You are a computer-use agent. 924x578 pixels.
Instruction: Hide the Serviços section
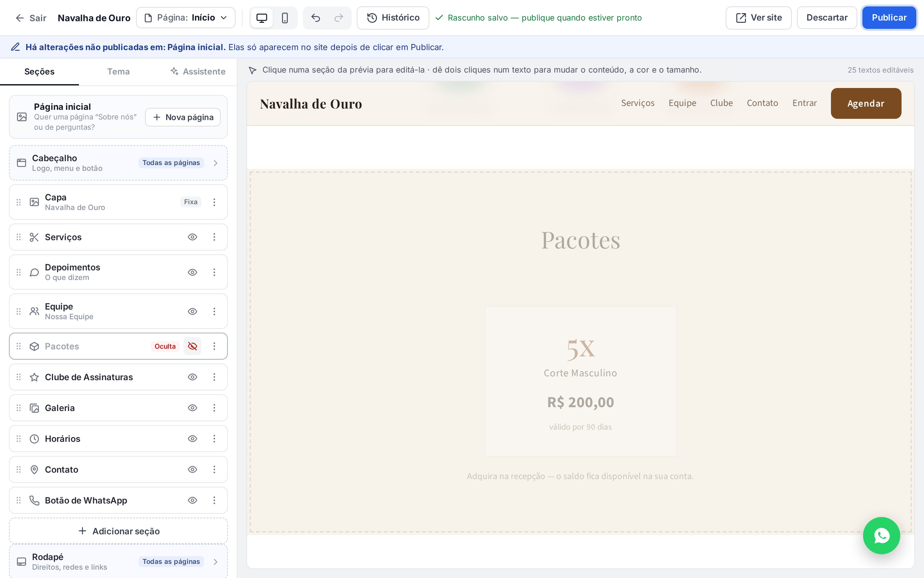pos(193,237)
